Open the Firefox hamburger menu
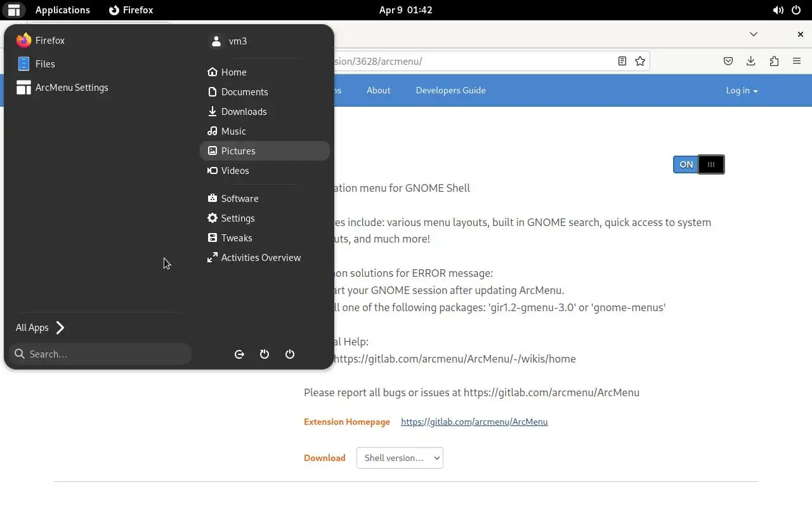 [797, 61]
